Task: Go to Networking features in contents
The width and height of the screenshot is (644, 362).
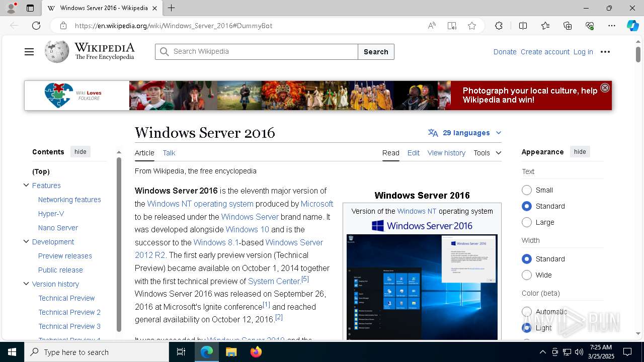Action: point(69,200)
